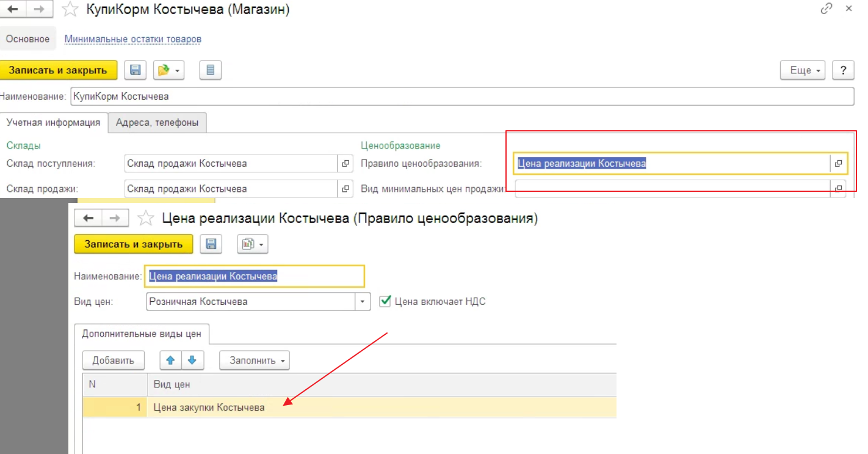Open the Правило ценообразования value via its open icon
Image resolution: width=868 pixels, height=454 pixels.
point(838,163)
